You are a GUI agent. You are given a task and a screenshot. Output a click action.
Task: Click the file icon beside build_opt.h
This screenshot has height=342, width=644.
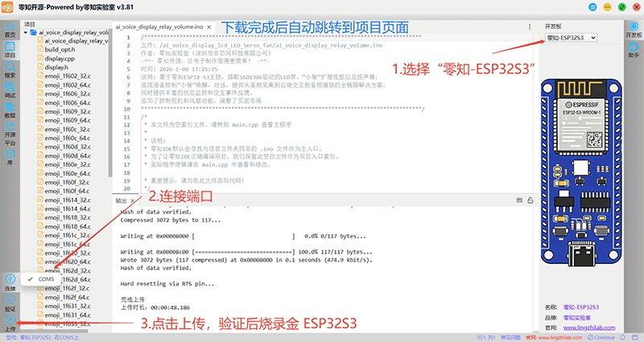coord(40,49)
